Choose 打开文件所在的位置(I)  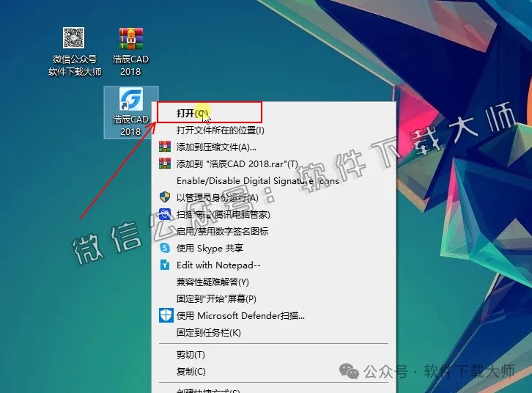[x=273, y=130]
